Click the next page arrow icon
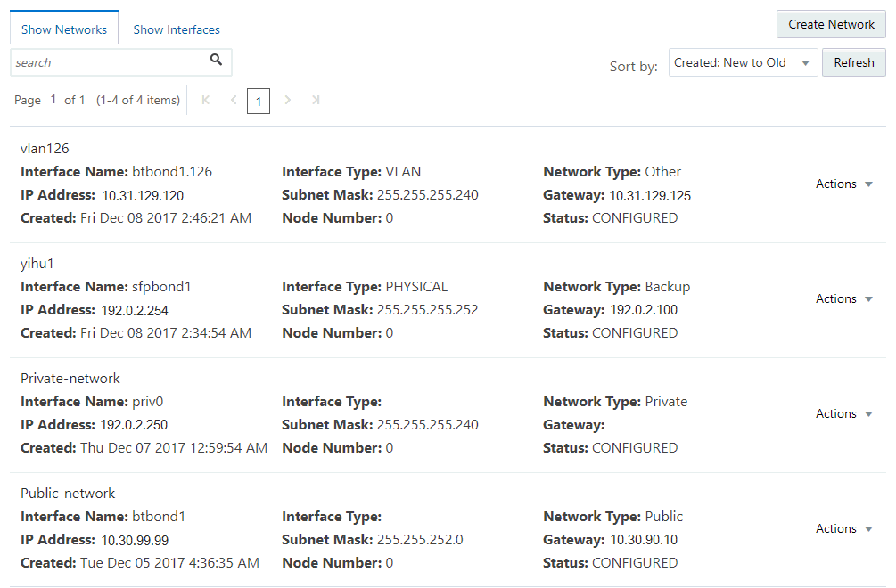Screen dimensions: 896x588 pos(287,101)
